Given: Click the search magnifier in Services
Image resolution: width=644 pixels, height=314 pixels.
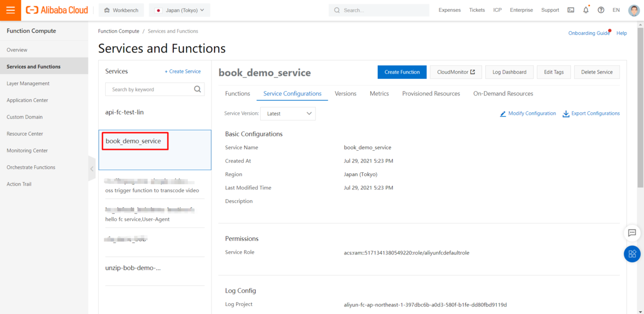Looking at the screenshot, I should click(x=197, y=89).
